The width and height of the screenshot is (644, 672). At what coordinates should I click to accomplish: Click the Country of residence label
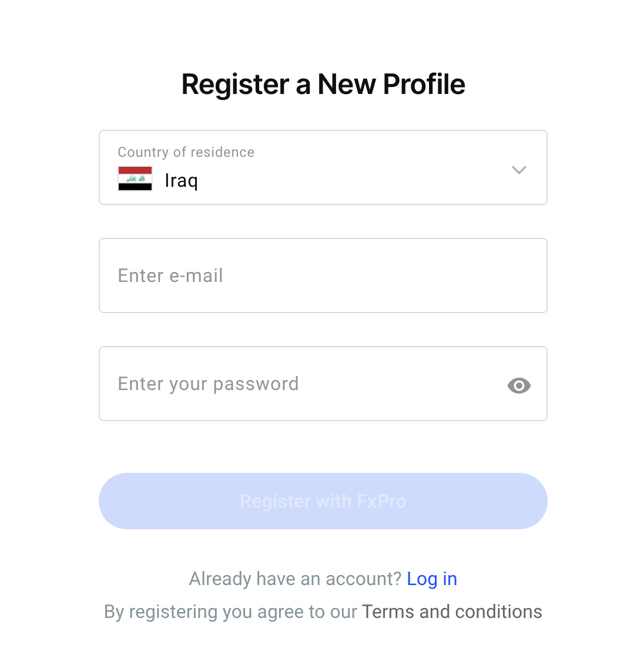coord(186,152)
